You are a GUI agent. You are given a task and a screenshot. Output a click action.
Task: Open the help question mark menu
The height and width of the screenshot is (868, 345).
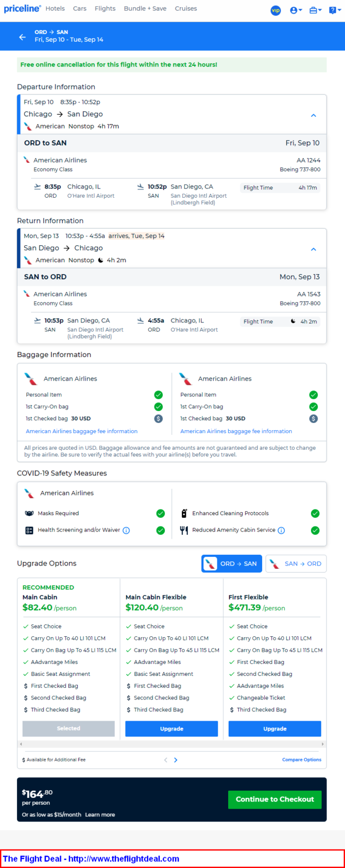tap(334, 10)
